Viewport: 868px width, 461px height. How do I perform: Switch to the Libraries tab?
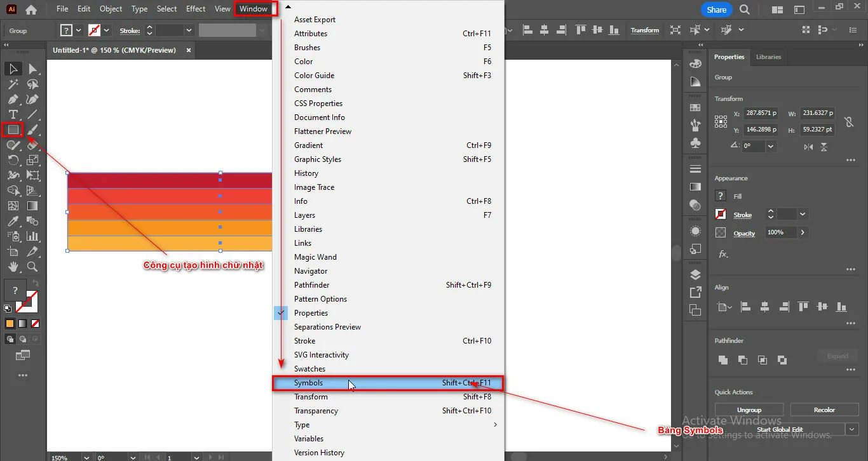coord(768,57)
